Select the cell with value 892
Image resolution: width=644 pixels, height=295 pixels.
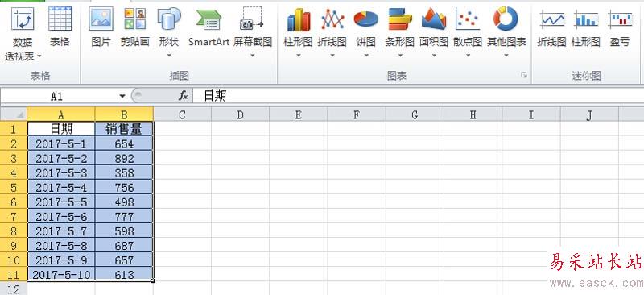click(125, 159)
